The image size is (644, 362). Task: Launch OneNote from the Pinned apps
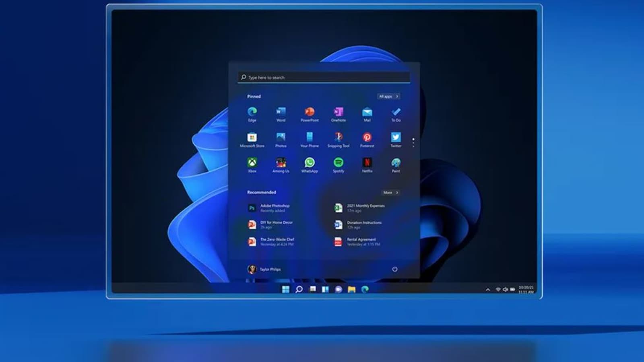[x=339, y=114]
